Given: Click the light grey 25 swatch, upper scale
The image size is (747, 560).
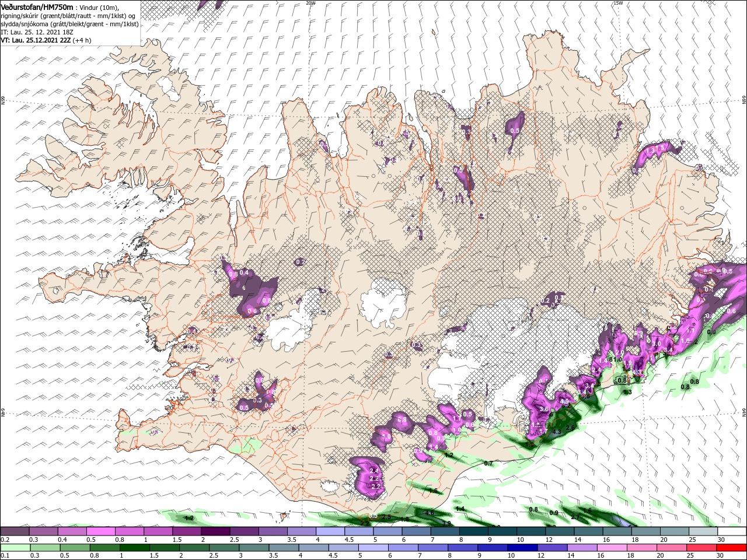Looking at the screenshot, I should point(704,531).
